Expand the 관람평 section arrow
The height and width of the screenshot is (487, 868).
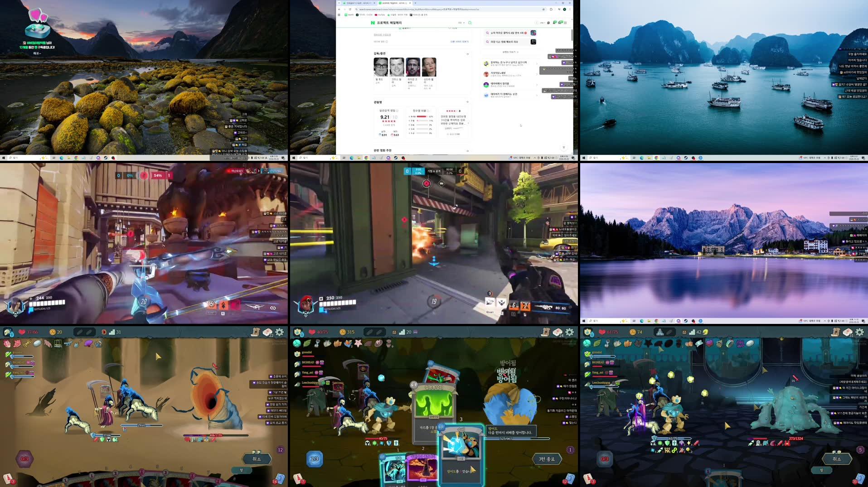(467, 102)
